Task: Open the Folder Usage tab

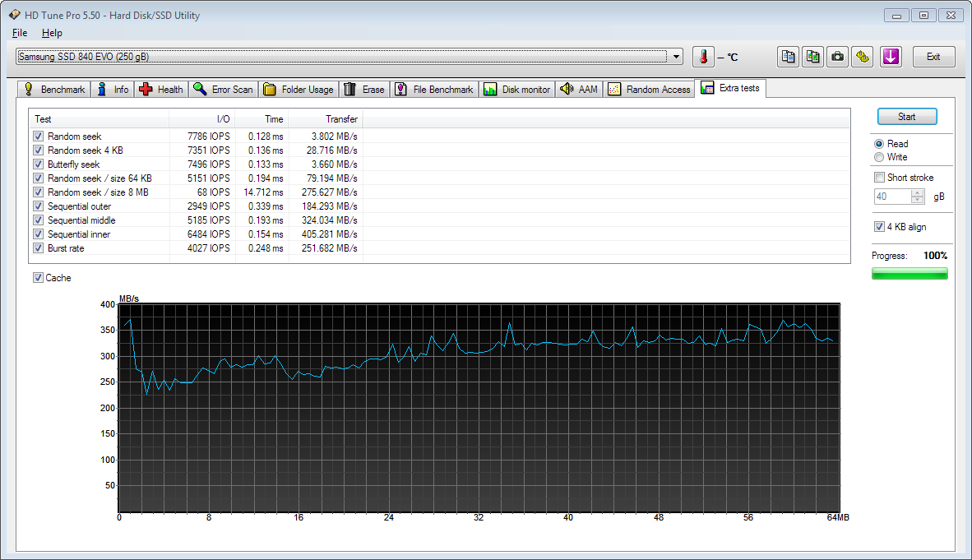Action: (x=299, y=90)
